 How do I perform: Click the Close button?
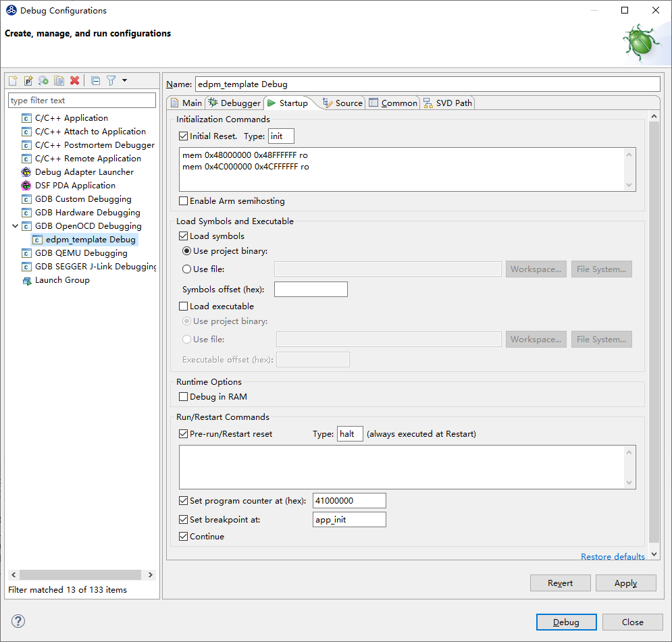click(x=633, y=622)
